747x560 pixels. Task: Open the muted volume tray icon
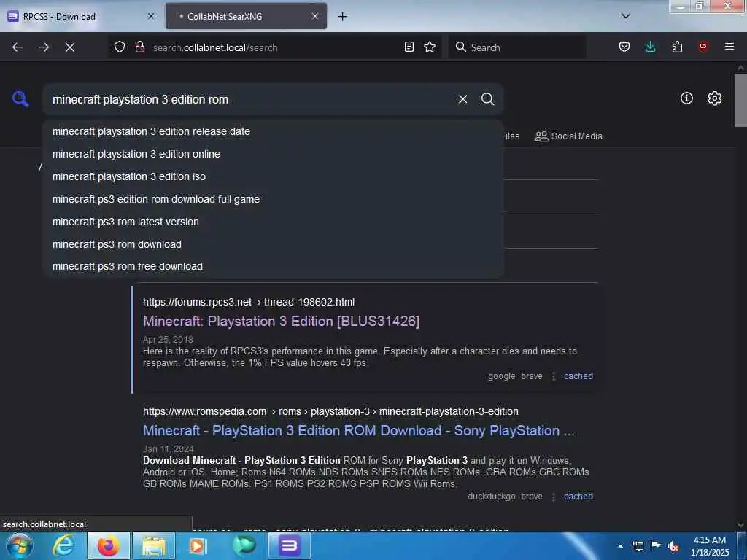[x=673, y=546]
